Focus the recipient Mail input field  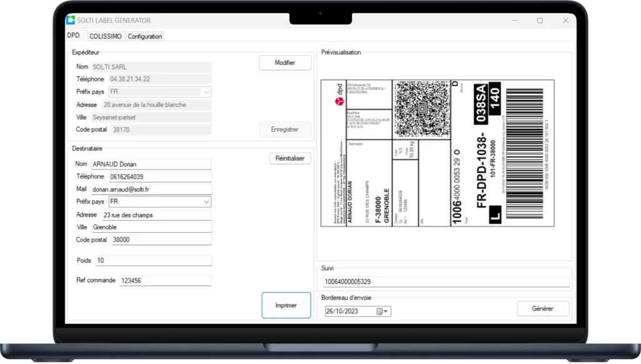(x=151, y=189)
